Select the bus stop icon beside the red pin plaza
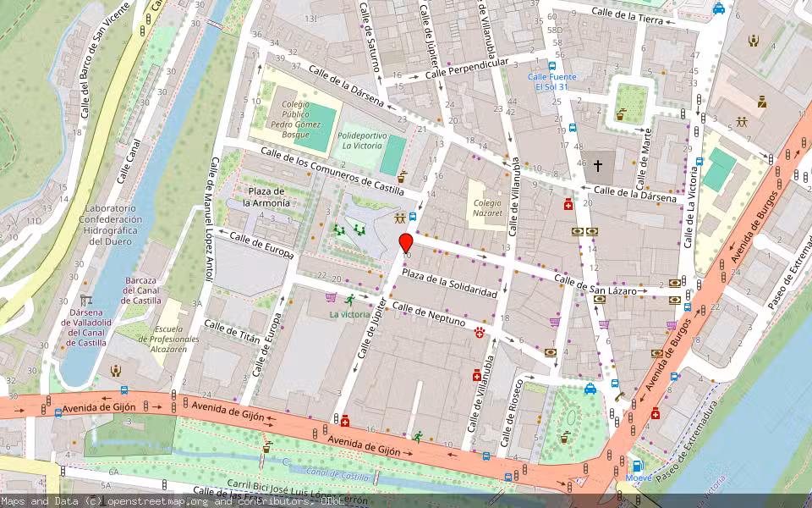812x508 pixels. click(413, 217)
